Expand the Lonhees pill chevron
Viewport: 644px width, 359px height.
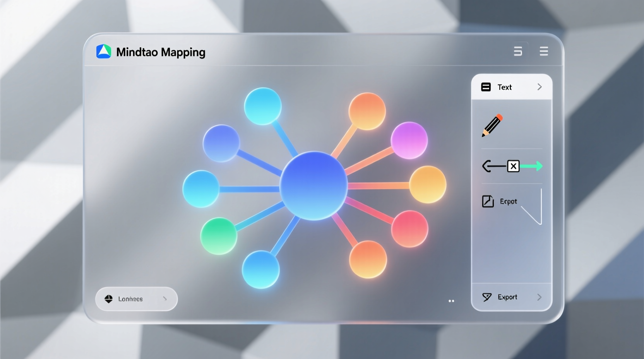pos(165,299)
